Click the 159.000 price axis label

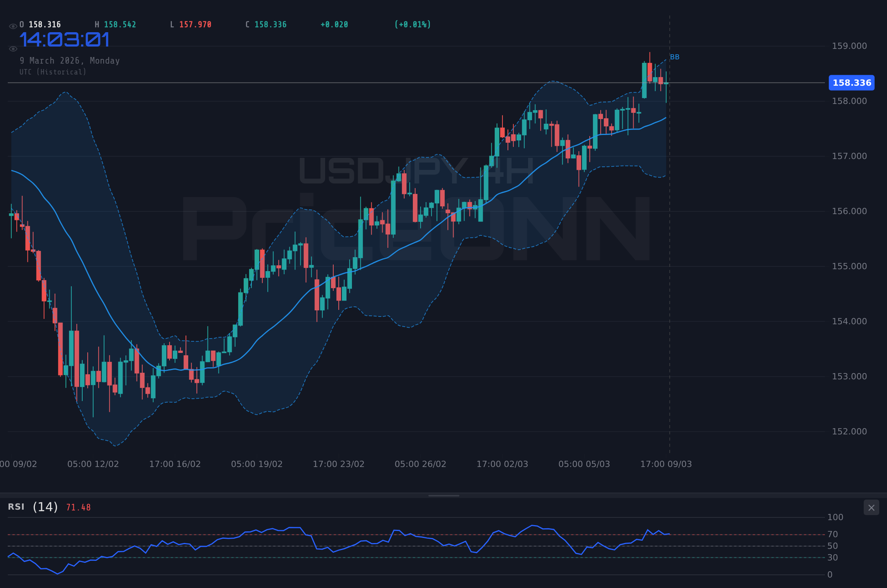click(849, 46)
